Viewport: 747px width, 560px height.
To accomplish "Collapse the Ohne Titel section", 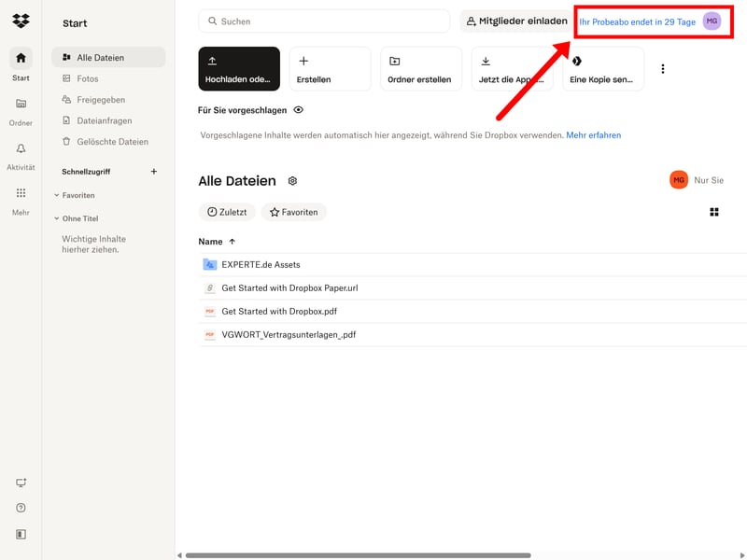I will point(57,218).
